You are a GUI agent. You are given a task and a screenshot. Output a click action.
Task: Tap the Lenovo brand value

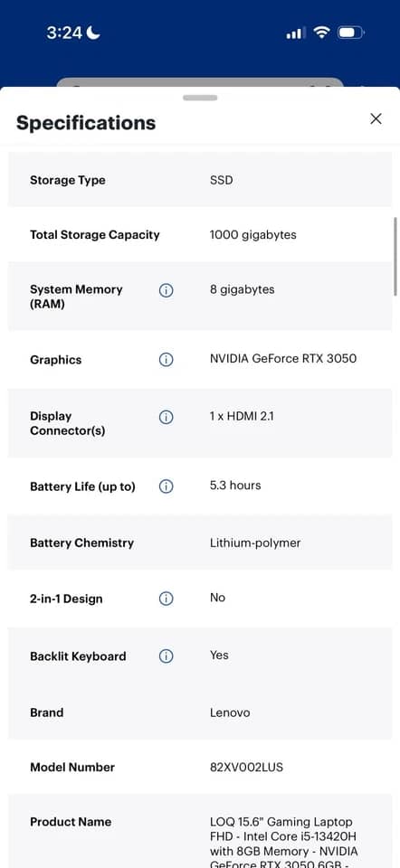230,712
